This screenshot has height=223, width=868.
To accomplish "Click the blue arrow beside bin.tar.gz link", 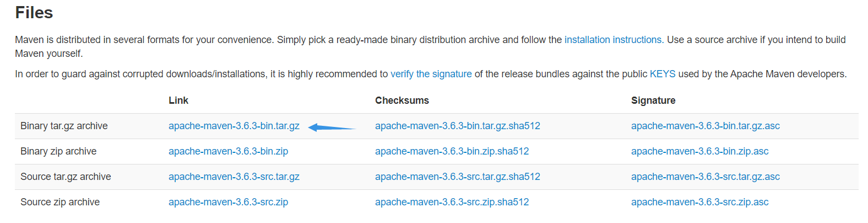I will point(332,128).
